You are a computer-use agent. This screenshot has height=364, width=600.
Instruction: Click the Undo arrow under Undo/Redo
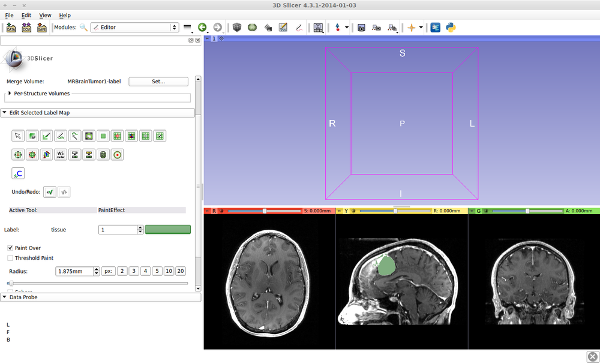[x=50, y=191]
